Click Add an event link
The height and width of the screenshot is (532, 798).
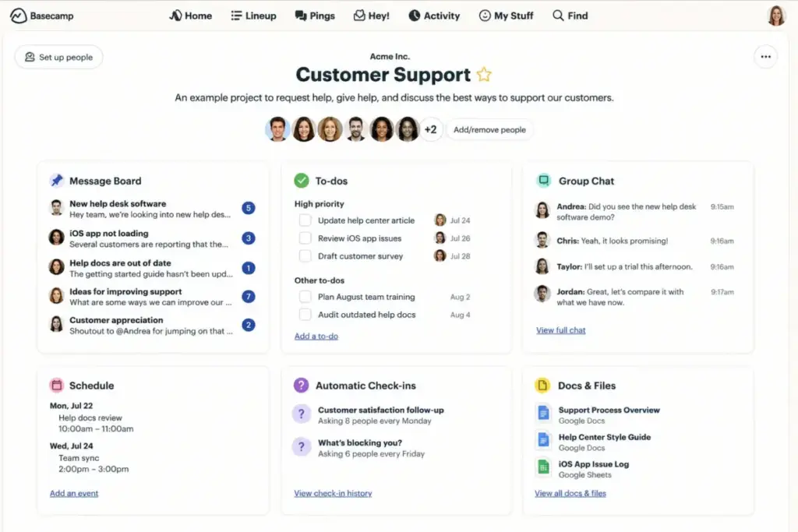click(x=74, y=493)
